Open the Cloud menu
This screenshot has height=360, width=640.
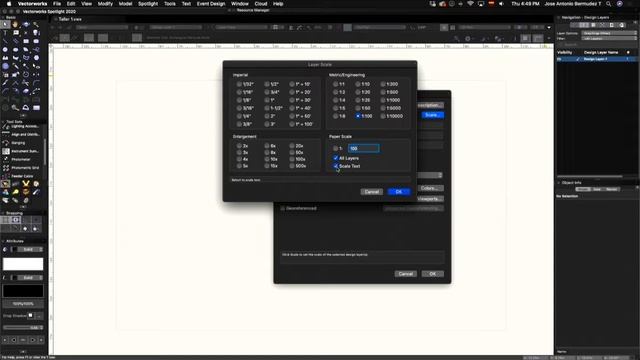261,4
